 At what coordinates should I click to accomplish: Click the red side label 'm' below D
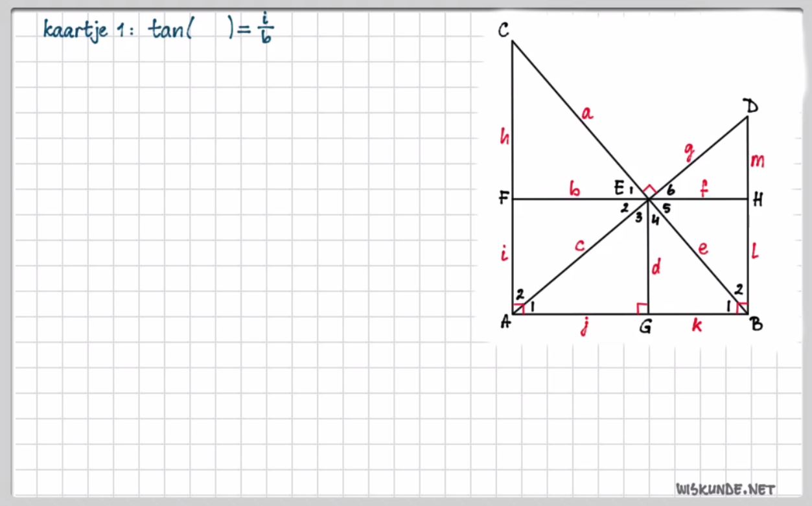(757, 160)
